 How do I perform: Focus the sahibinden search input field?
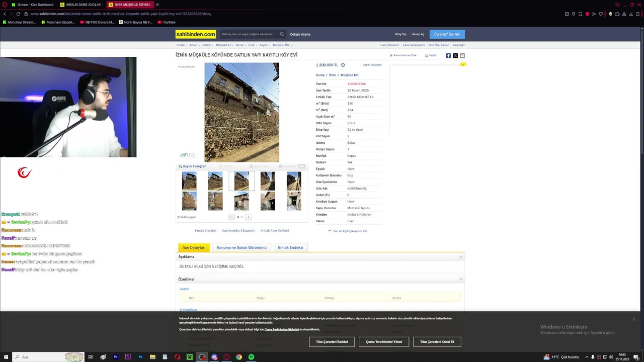point(249,34)
